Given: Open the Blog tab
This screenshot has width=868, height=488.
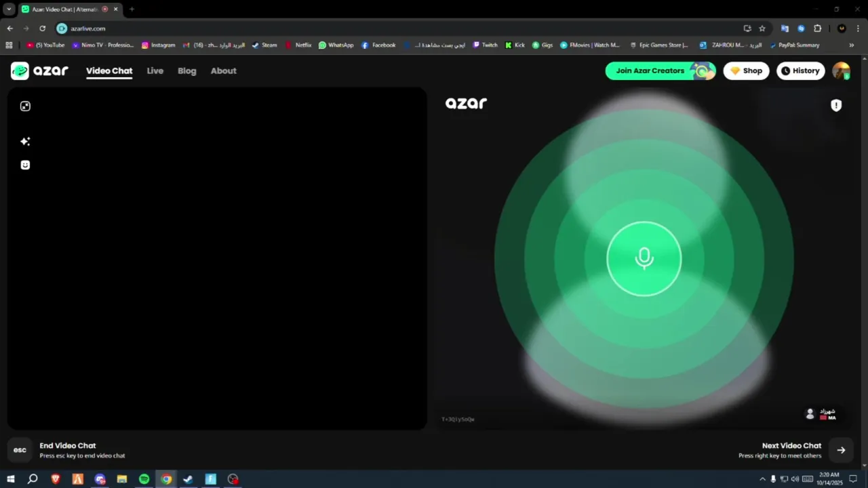Looking at the screenshot, I should pos(187,70).
